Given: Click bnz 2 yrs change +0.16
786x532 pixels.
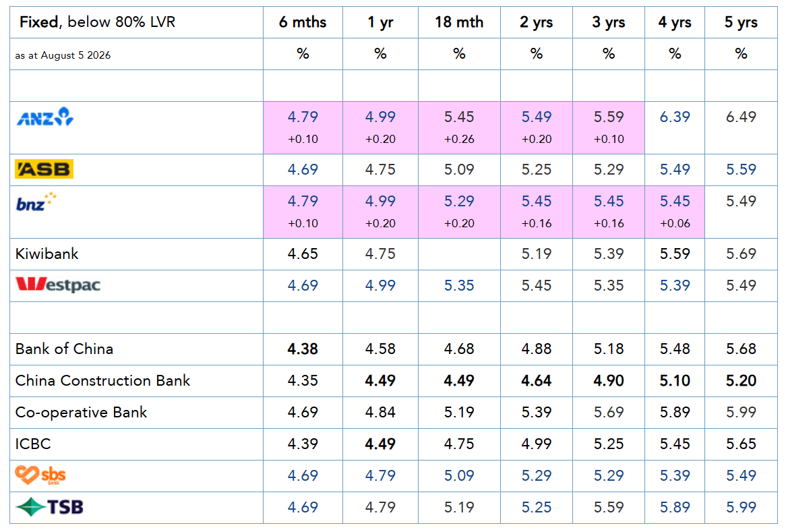Looking at the screenshot, I should [x=537, y=223].
